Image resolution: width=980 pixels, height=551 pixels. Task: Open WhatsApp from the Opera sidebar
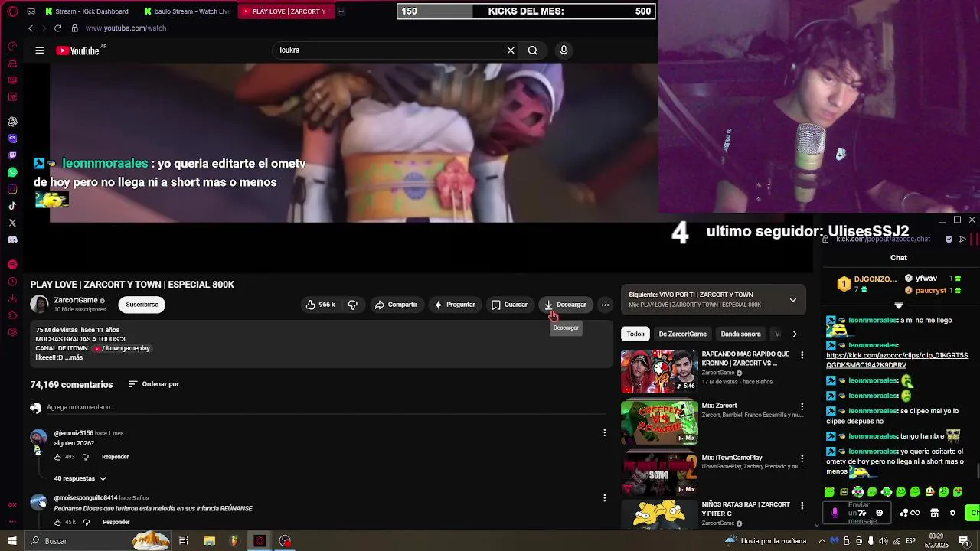[12, 172]
